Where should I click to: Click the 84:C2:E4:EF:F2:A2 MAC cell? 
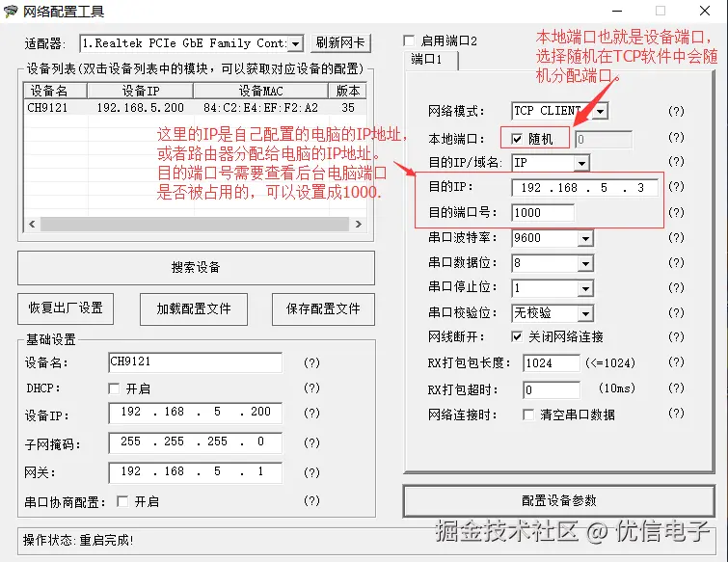point(261,108)
